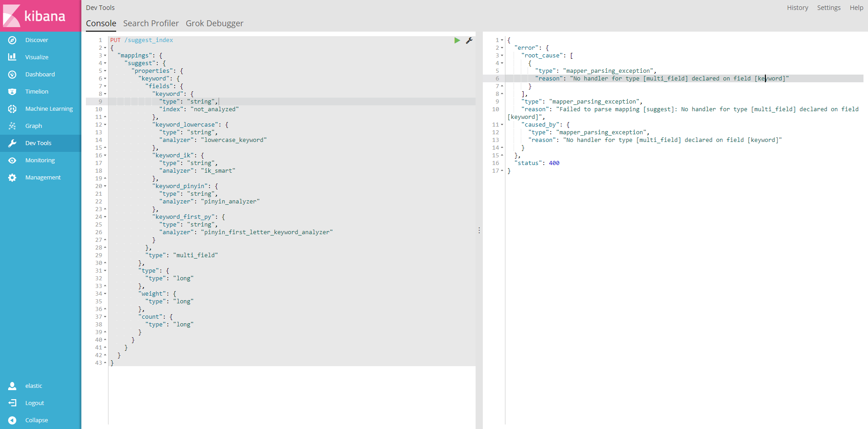This screenshot has width=868, height=429.
Task: Click the Logout arrow icon
Action: click(12, 403)
